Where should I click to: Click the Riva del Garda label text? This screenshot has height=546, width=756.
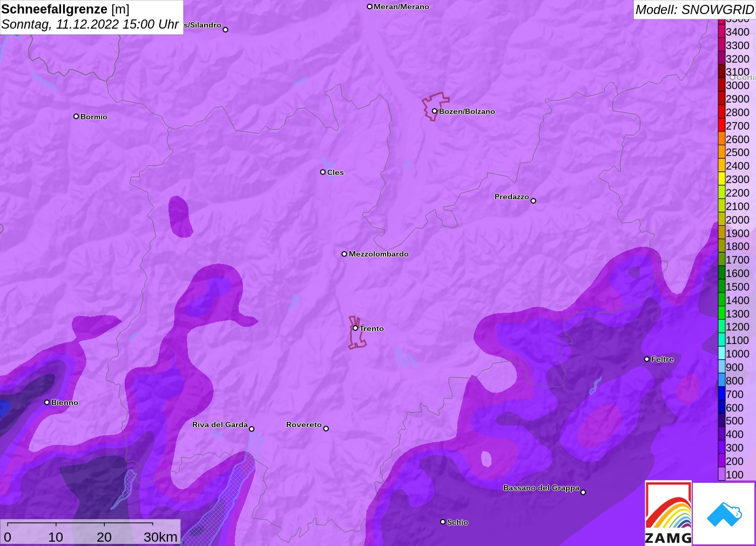pyautogui.click(x=220, y=424)
